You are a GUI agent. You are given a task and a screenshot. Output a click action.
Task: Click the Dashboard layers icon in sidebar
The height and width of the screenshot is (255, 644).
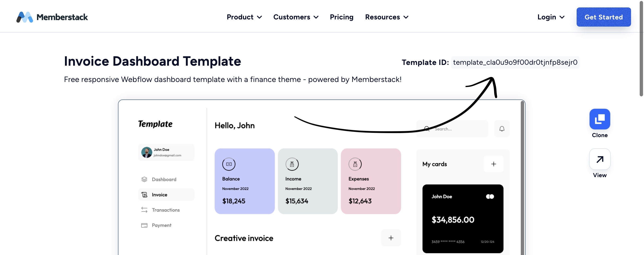click(x=144, y=179)
